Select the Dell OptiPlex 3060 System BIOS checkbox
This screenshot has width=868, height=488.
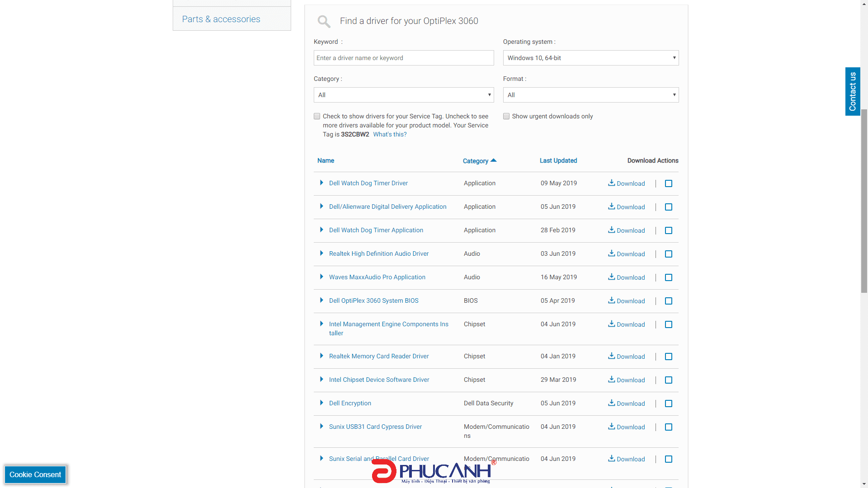[x=669, y=301]
